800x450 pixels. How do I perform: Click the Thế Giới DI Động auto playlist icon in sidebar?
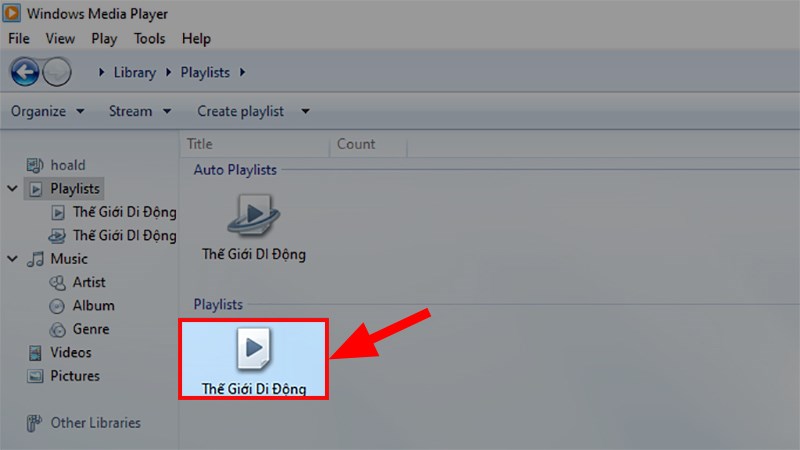pos(57,236)
